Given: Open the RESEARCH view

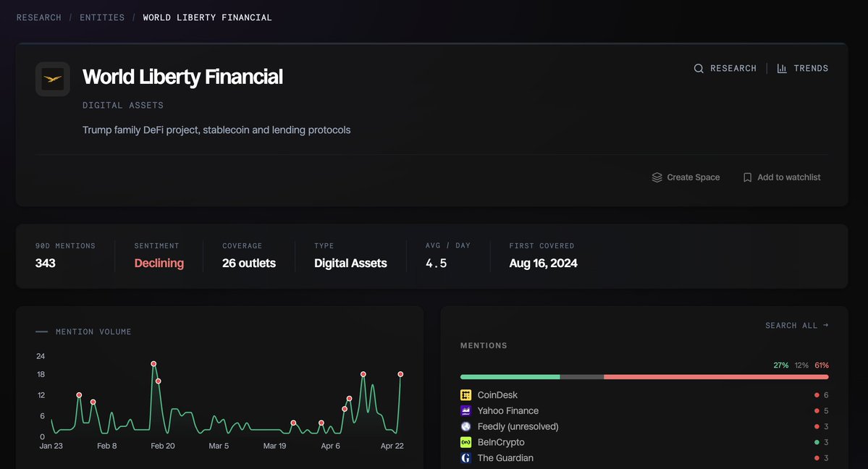Looking at the screenshot, I should [725, 68].
